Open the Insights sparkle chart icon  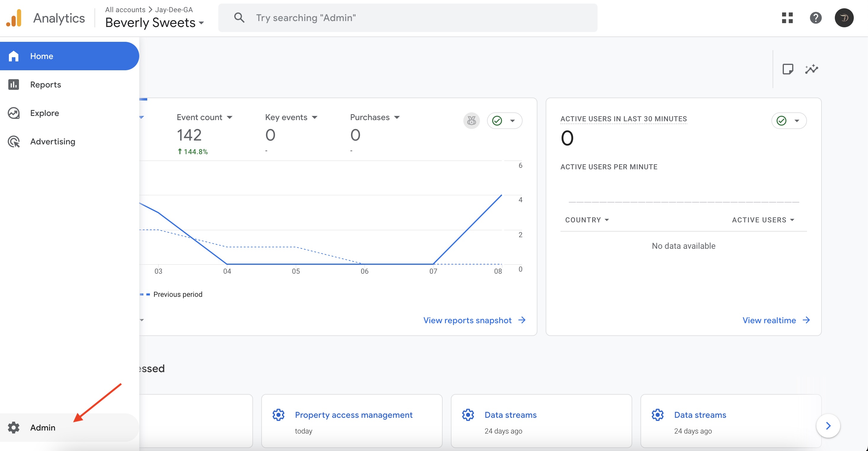pos(811,69)
